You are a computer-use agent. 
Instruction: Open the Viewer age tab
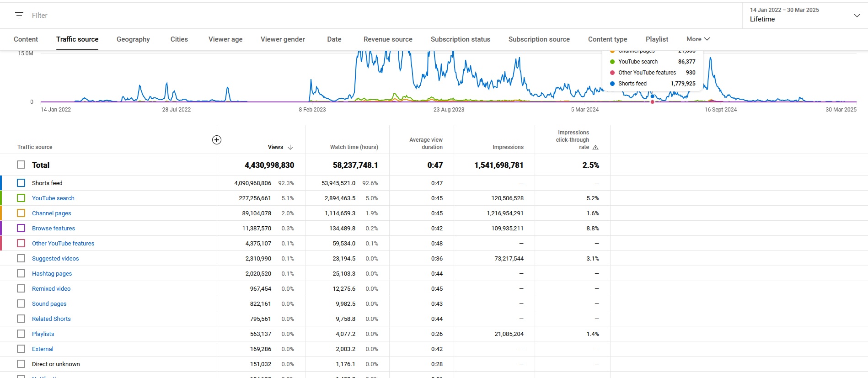[225, 39]
